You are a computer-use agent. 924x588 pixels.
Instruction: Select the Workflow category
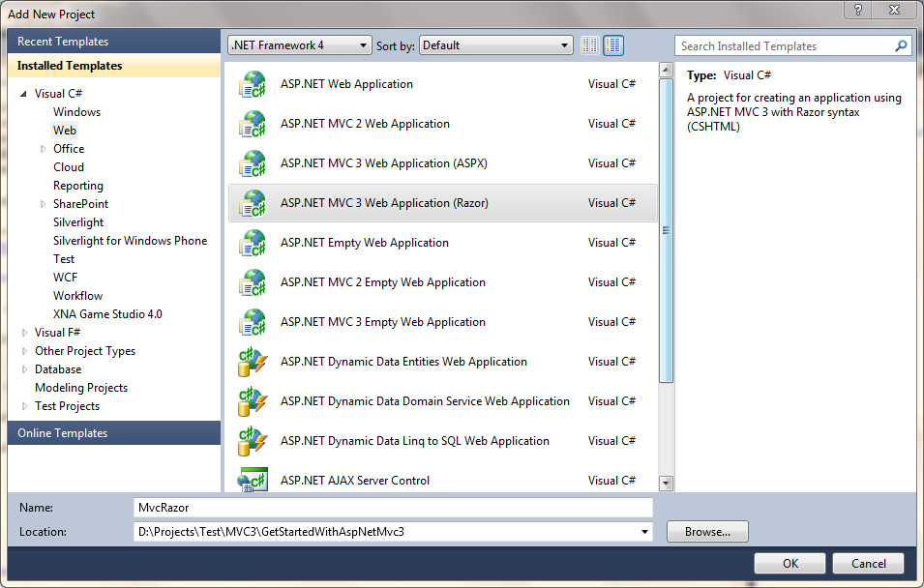pyautogui.click(x=77, y=296)
